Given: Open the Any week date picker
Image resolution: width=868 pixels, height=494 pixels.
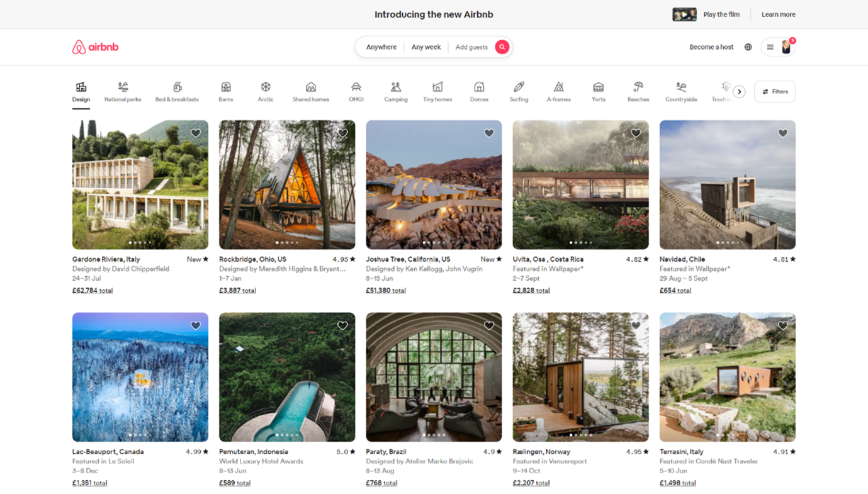Looking at the screenshot, I should coord(426,47).
